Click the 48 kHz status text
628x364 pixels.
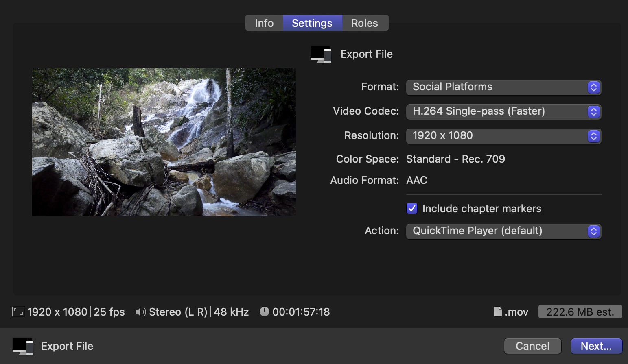pyautogui.click(x=231, y=312)
